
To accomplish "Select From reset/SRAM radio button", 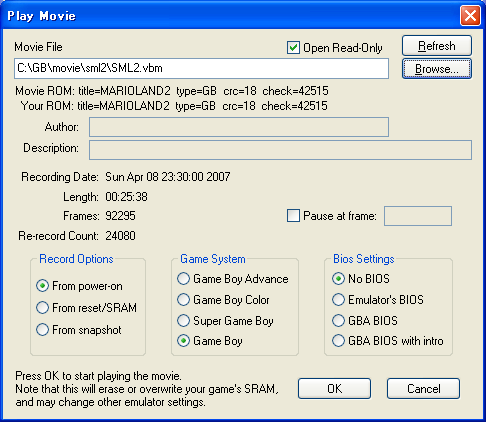I will [43, 307].
